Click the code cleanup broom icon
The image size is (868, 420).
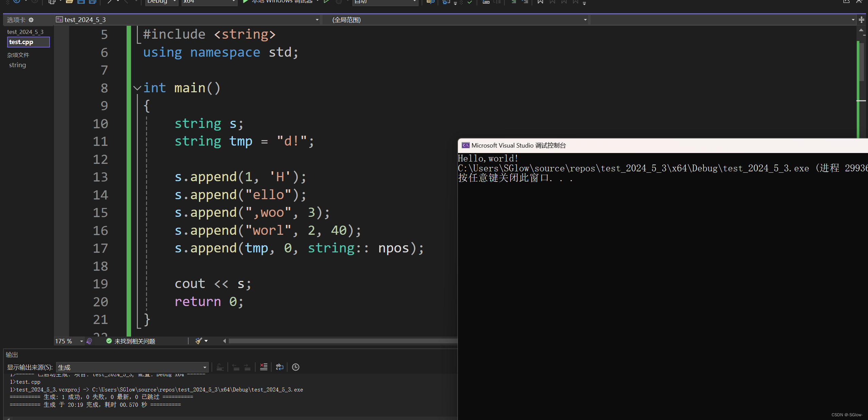click(x=199, y=341)
